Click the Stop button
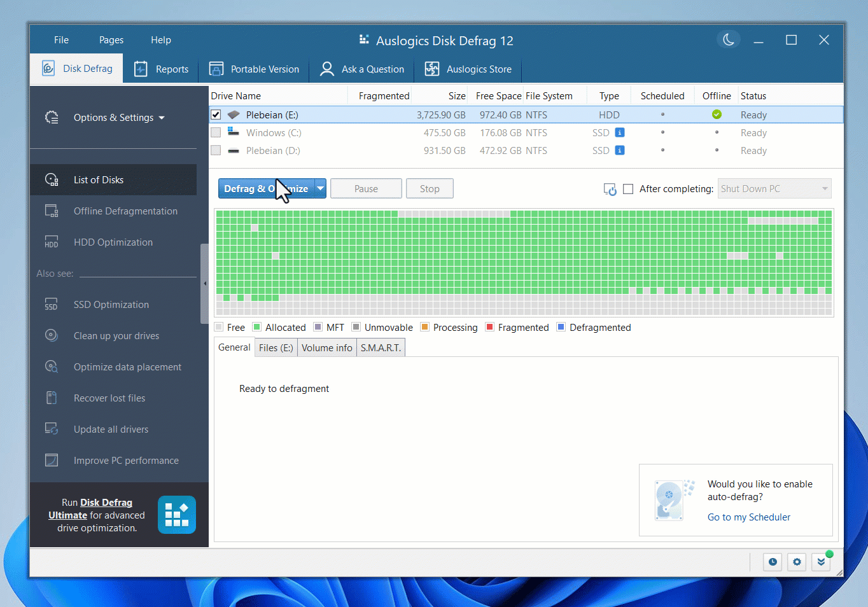This screenshot has height=607, width=868. point(430,189)
